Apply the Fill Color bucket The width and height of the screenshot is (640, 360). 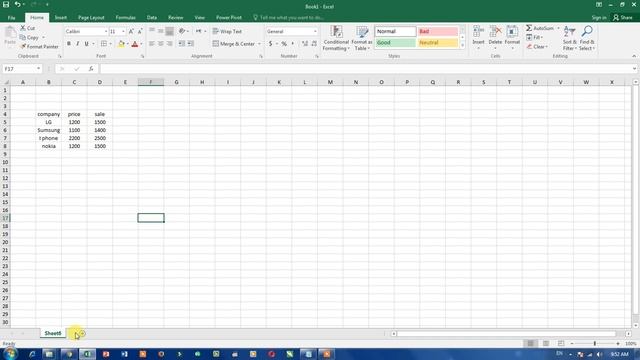[121, 44]
